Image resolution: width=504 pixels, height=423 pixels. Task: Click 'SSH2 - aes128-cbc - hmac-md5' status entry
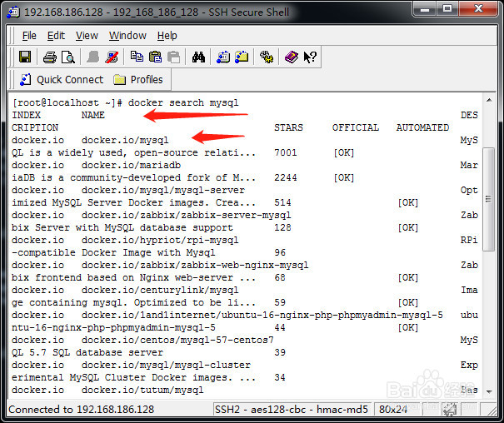point(292,409)
